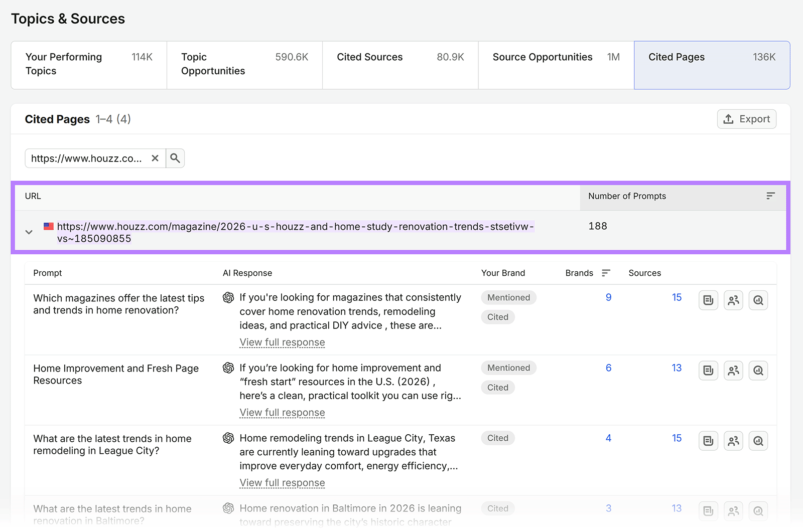803x532 pixels.
Task: Clear the houzz URL search filter
Action: (x=155, y=158)
